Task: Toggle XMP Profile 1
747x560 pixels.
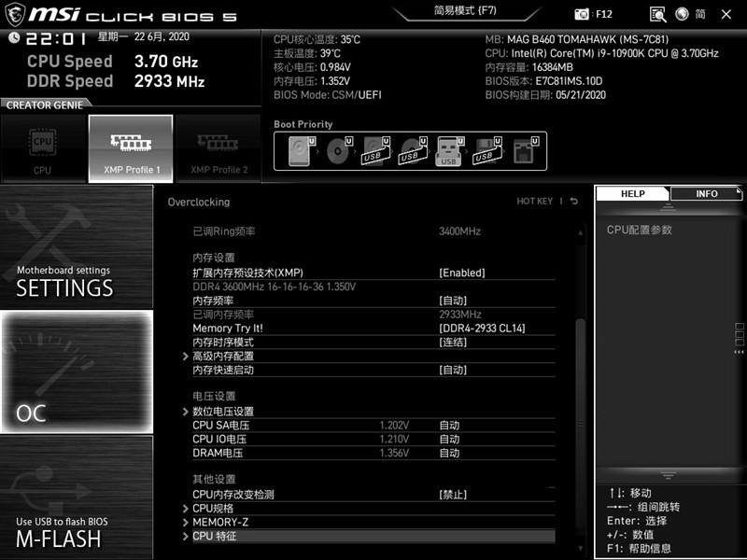Action: click(x=131, y=148)
